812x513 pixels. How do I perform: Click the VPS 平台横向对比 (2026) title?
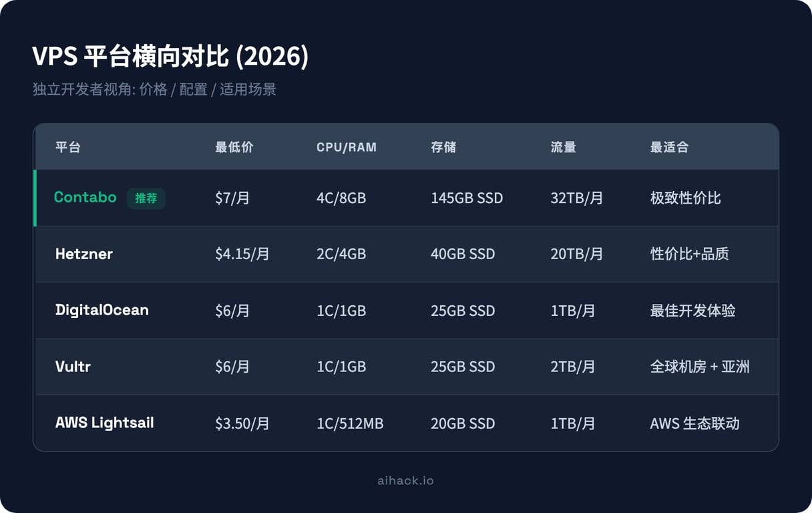point(169,57)
